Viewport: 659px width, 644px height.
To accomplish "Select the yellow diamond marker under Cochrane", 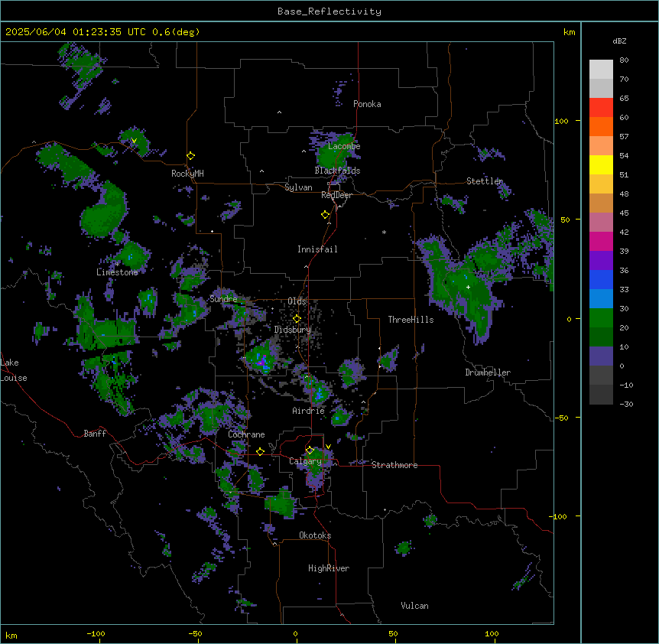I will (260, 451).
